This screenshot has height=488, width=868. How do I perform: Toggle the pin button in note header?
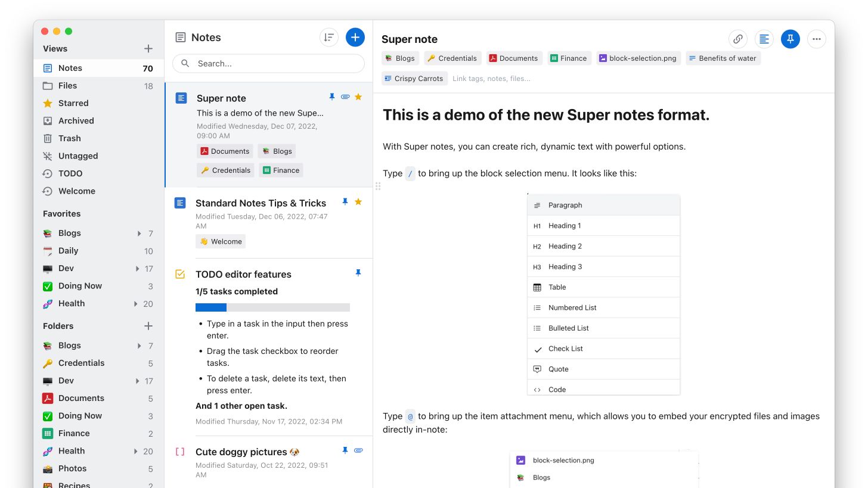click(x=790, y=39)
